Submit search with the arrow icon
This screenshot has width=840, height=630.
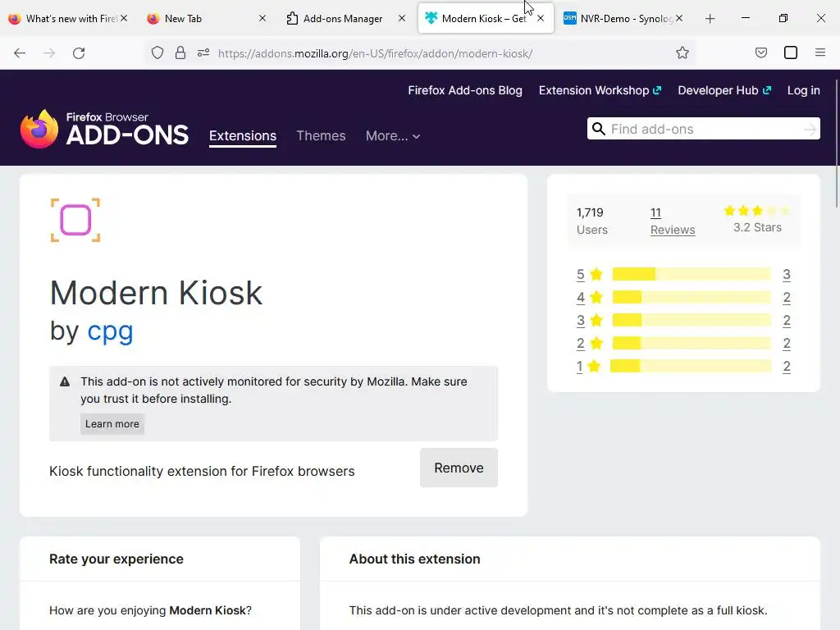[810, 129]
